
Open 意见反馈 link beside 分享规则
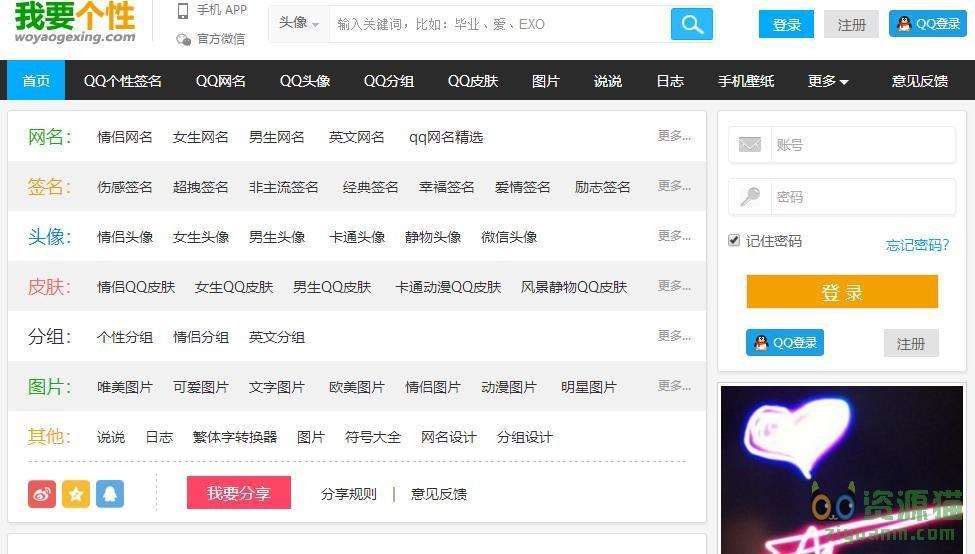(438, 494)
